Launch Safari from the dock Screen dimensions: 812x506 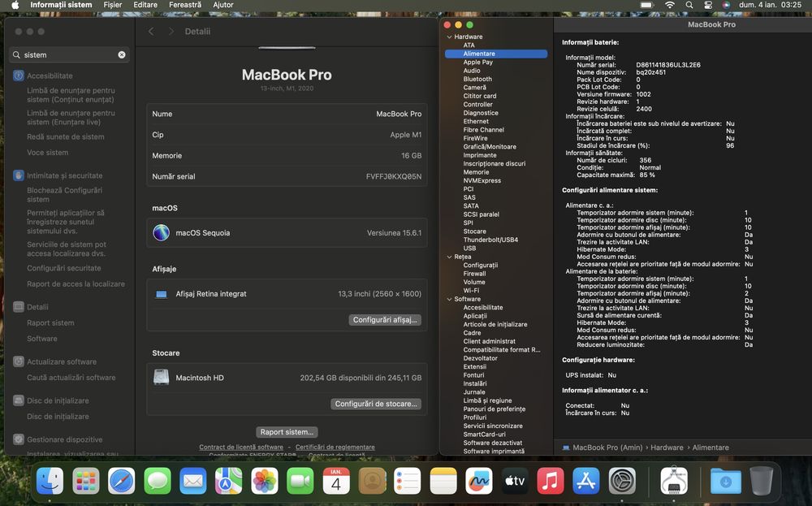pos(122,481)
